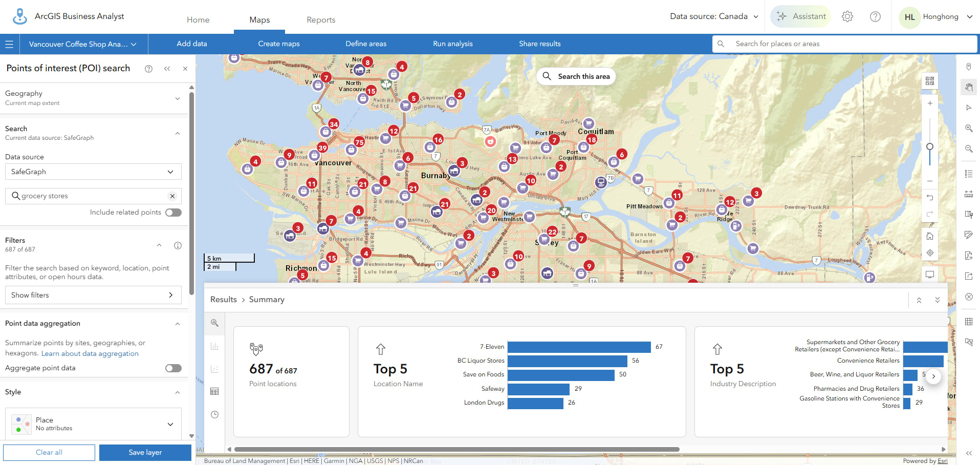Collapse the Search section
Image resolution: width=980 pixels, height=465 pixels.
click(x=178, y=133)
